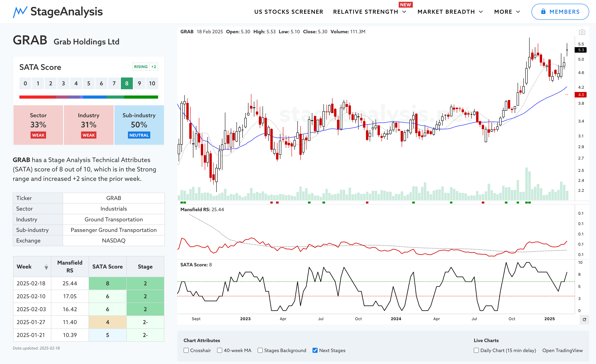Click the '2025-01-21' week row
Image resolution: width=596 pixels, height=364 pixels.
89,335
